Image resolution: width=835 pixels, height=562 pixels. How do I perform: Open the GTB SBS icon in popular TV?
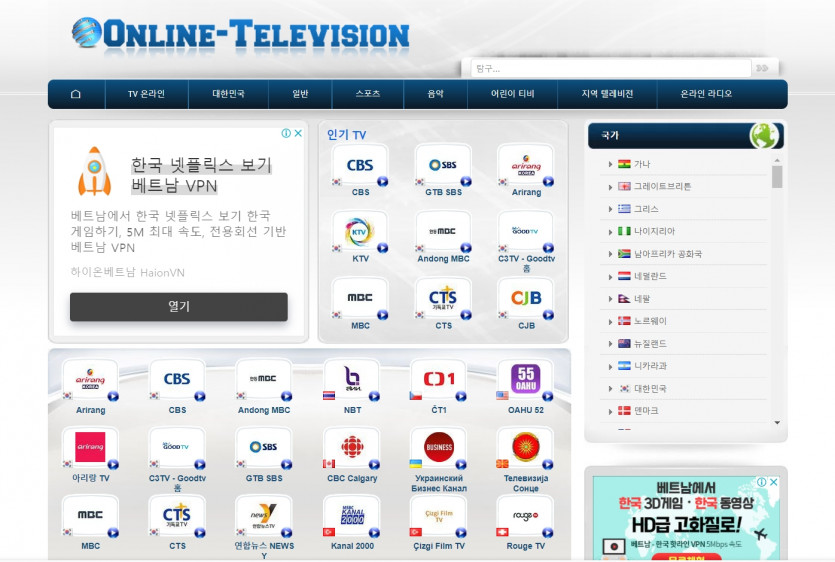tap(443, 166)
